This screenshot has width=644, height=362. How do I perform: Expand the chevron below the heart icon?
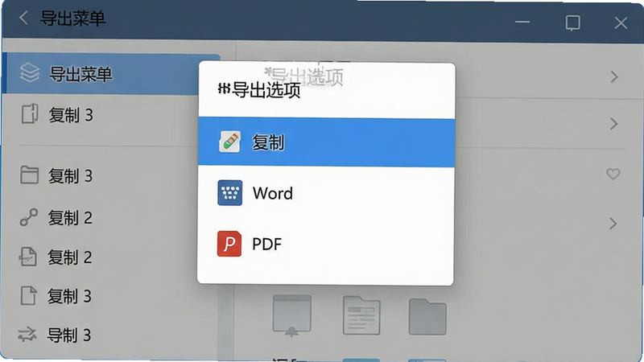pyautogui.click(x=613, y=224)
